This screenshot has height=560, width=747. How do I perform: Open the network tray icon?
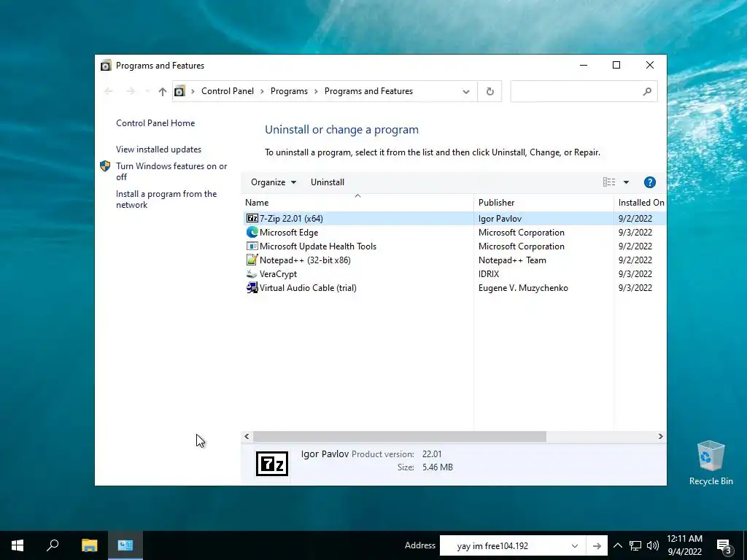635,545
